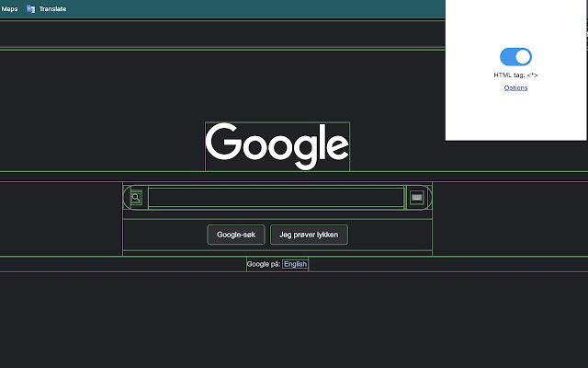Click the Google-søk button
Screen dimensions: 588x368
point(236,235)
